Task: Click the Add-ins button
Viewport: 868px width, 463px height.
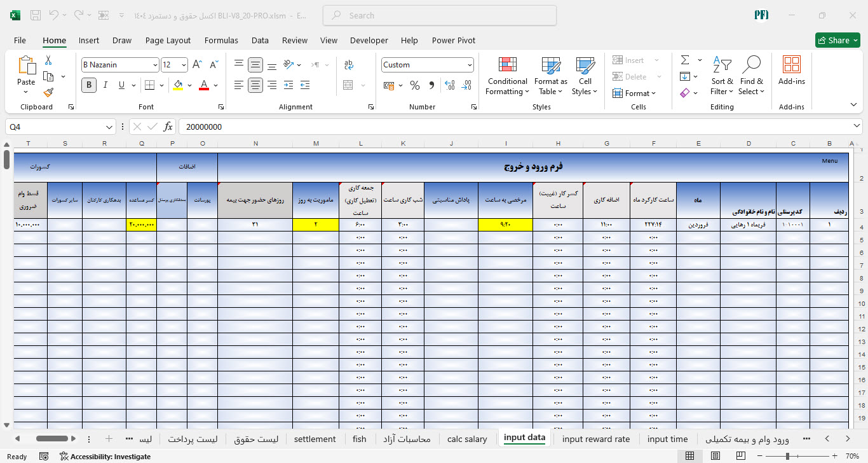Action: 792,71
